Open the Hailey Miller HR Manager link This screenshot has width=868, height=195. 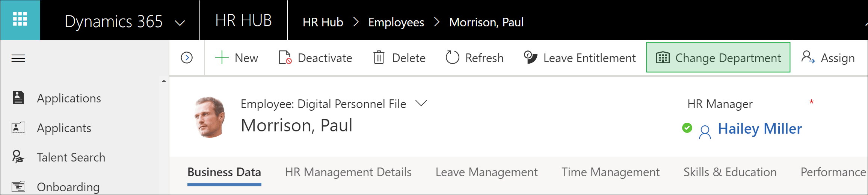point(760,129)
